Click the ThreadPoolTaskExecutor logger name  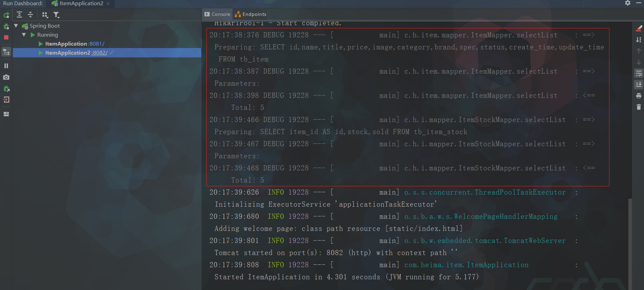click(x=485, y=192)
